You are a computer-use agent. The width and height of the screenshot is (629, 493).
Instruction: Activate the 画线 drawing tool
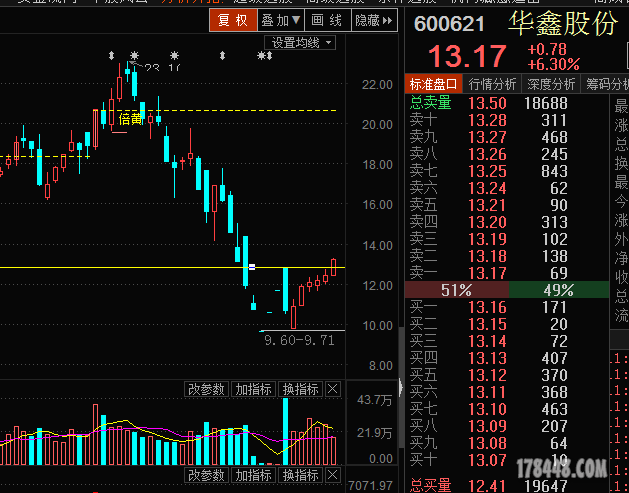(328, 20)
